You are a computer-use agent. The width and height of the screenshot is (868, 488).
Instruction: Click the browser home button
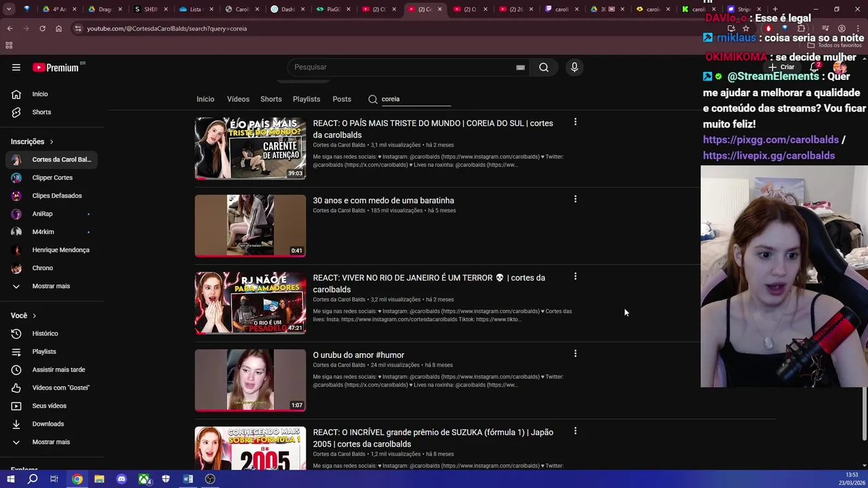pyautogui.click(x=58, y=28)
